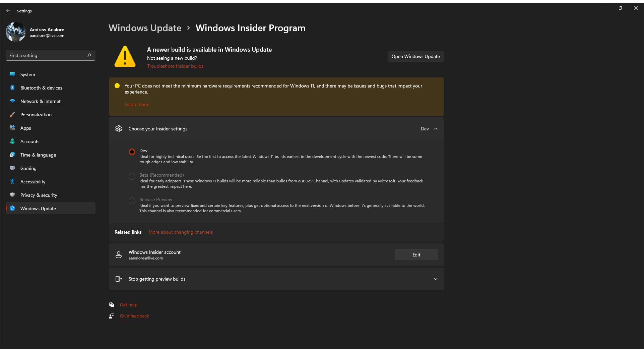
Task: Click the Get help link
Action: coord(129,305)
